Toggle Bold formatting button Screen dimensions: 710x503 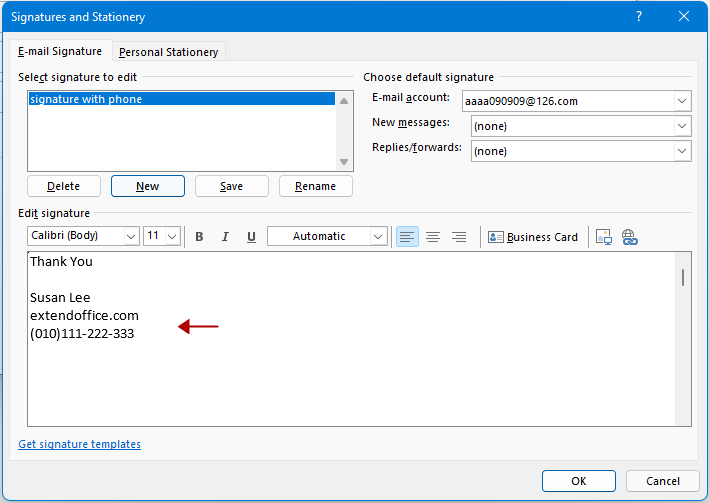coord(199,237)
